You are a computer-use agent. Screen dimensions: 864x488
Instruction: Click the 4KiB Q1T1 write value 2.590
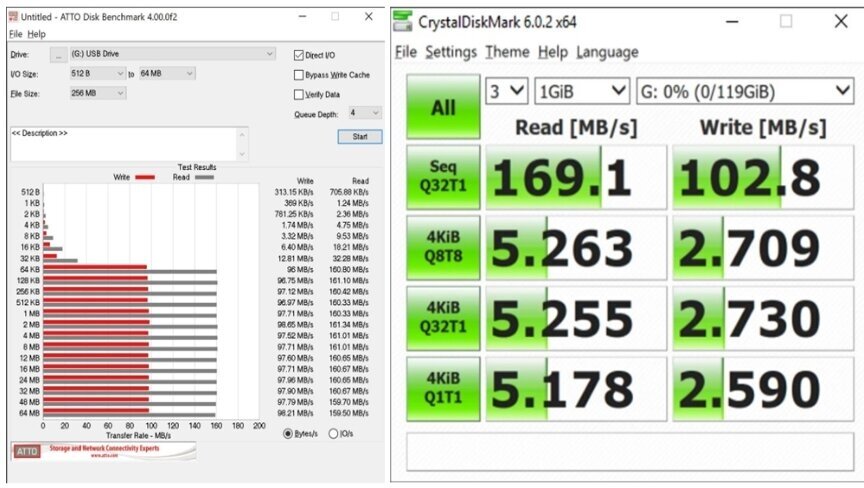(x=763, y=389)
